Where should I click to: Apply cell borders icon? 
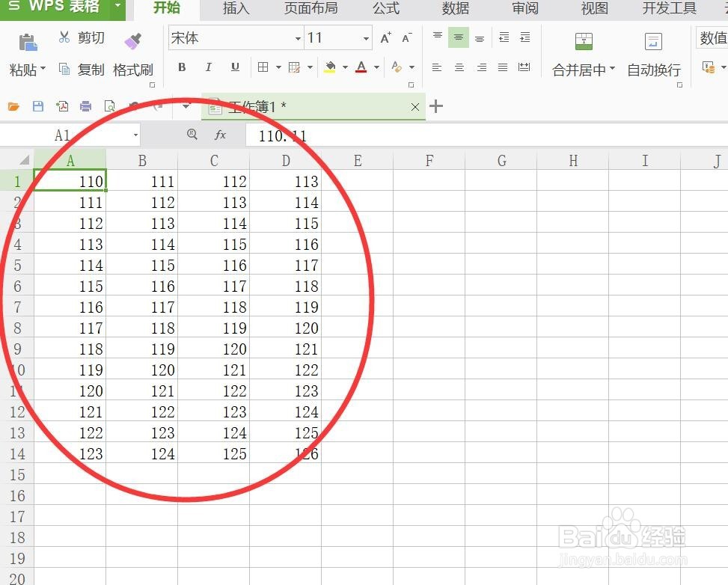(263, 67)
